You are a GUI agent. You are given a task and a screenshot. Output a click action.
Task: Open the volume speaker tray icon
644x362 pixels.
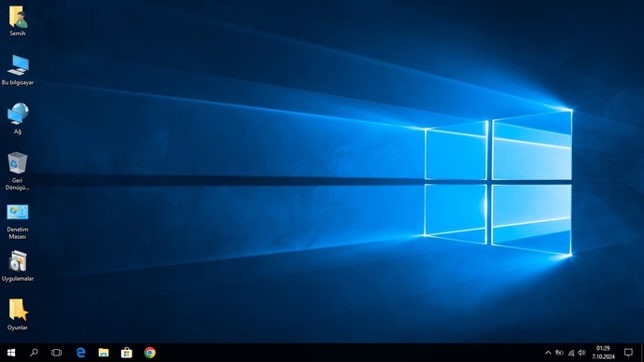(581, 353)
